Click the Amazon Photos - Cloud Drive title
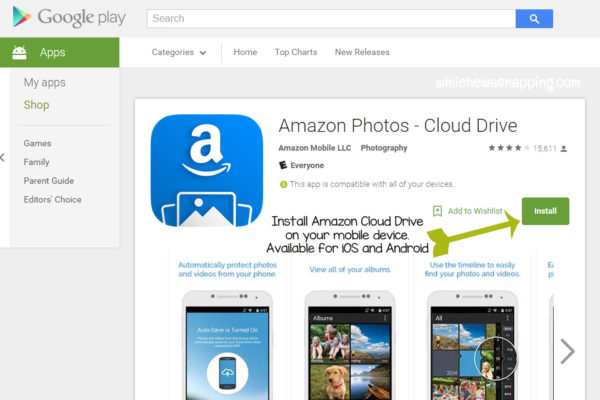The image size is (600, 400). [398, 126]
